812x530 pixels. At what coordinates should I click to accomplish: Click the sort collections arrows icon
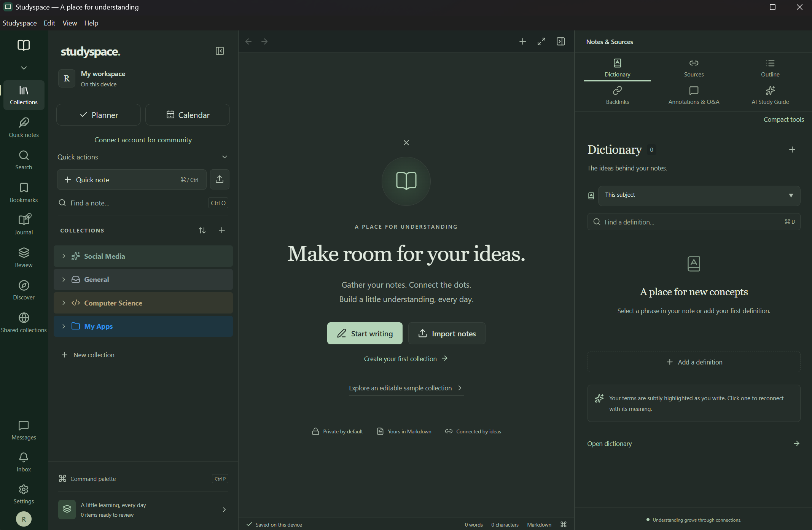click(202, 230)
